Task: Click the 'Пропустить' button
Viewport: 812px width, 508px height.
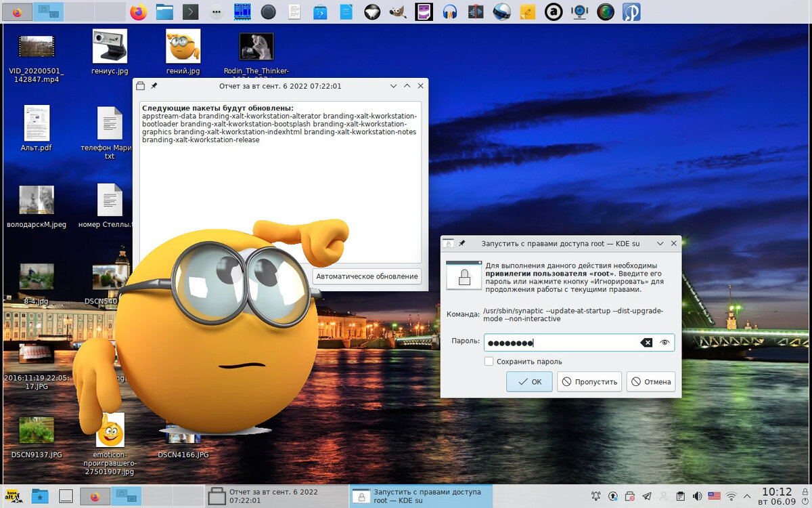Action: pos(589,381)
